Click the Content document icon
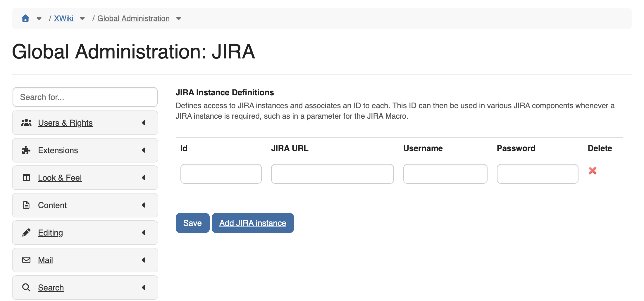The height and width of the screenshot is (301, 644). (x=26, y=205)
